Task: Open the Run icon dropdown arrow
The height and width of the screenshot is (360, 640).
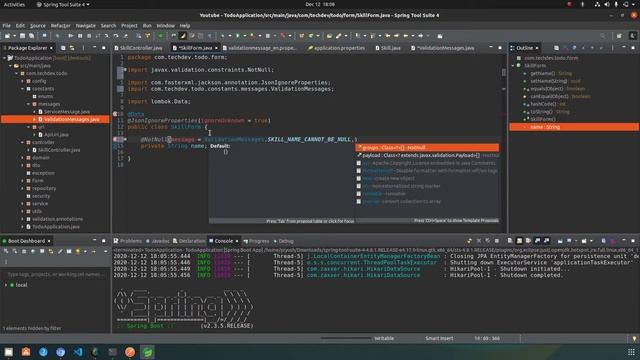Action: pyautogui.click(x=244, y=36)
